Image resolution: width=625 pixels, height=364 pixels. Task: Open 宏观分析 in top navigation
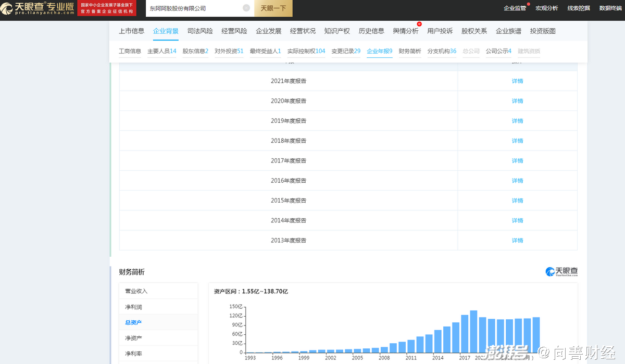546,8
